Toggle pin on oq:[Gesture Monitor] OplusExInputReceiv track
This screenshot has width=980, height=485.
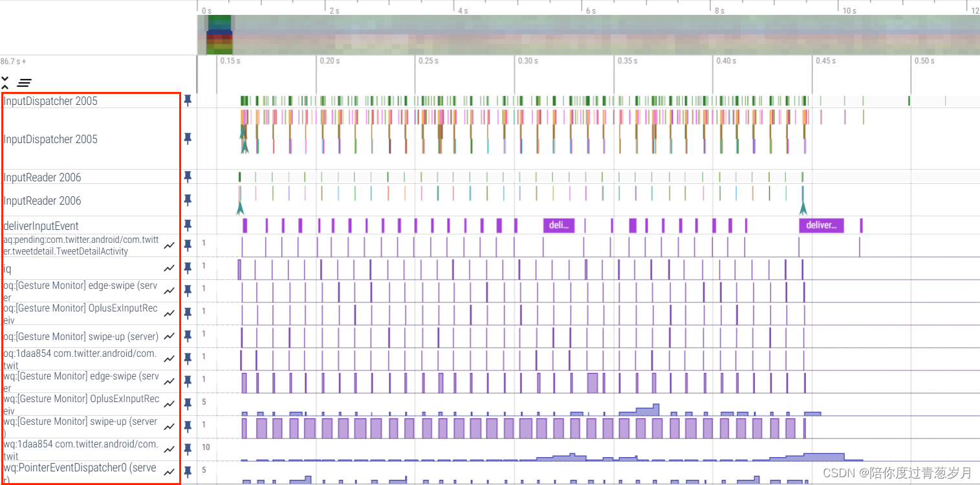[188, 313]
